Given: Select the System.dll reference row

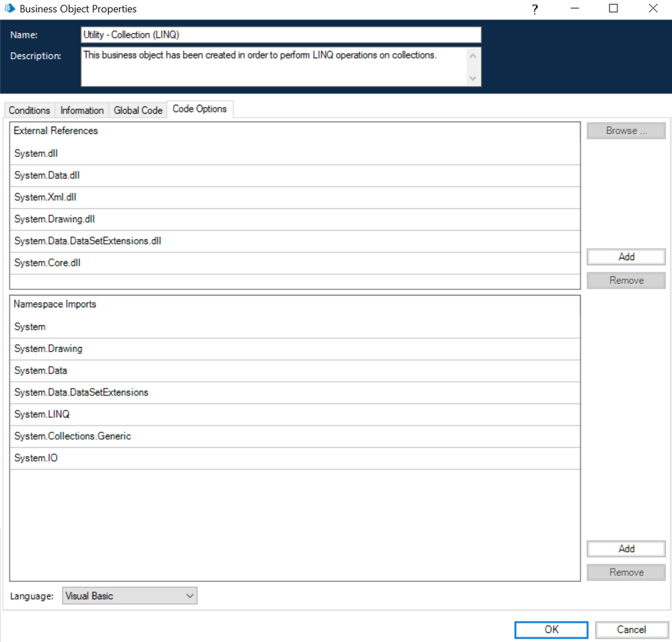Looking at the screenshot, I should pos(295,153).
